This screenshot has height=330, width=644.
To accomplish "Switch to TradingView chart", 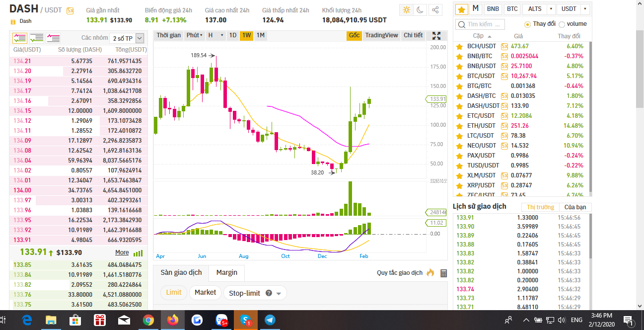I will pos(381,35).
